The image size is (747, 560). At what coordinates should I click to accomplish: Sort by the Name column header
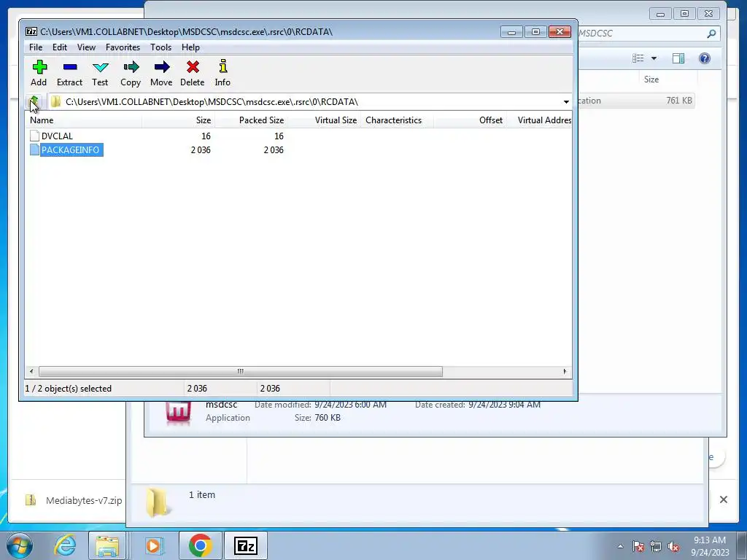coord(84,120)
